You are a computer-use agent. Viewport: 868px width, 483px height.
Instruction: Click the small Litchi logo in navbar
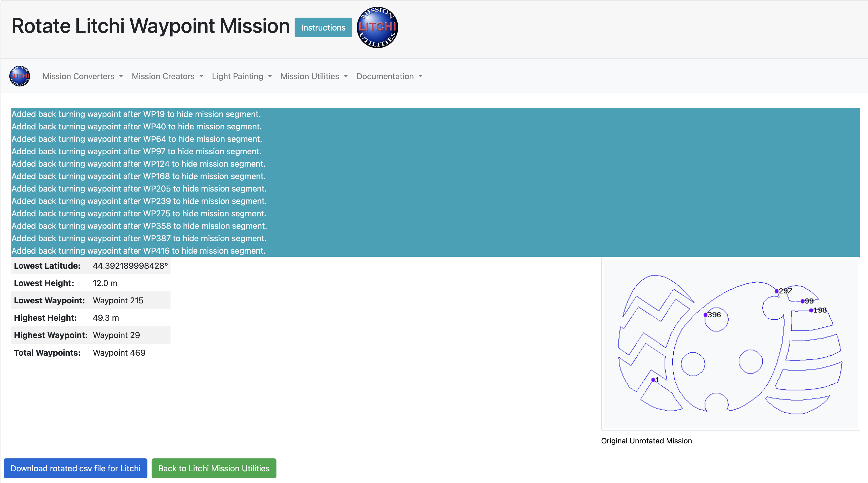(x=19, y=76)
